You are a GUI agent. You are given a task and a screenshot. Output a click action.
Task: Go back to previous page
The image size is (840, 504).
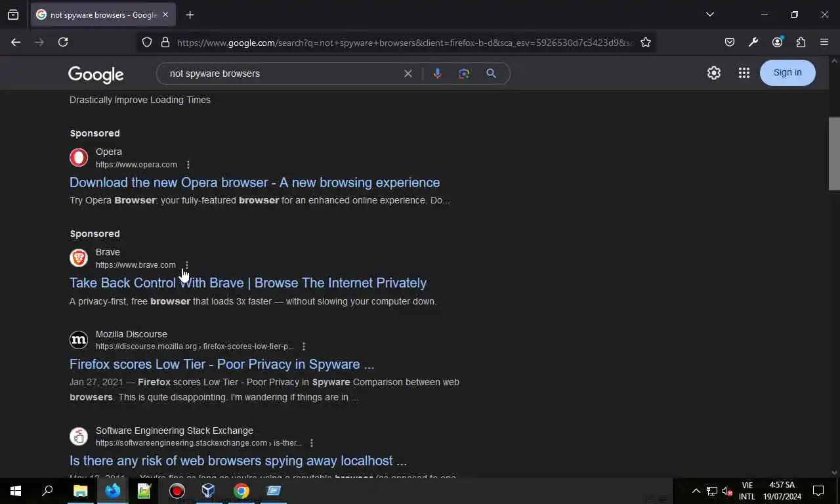tap(16, 42)
